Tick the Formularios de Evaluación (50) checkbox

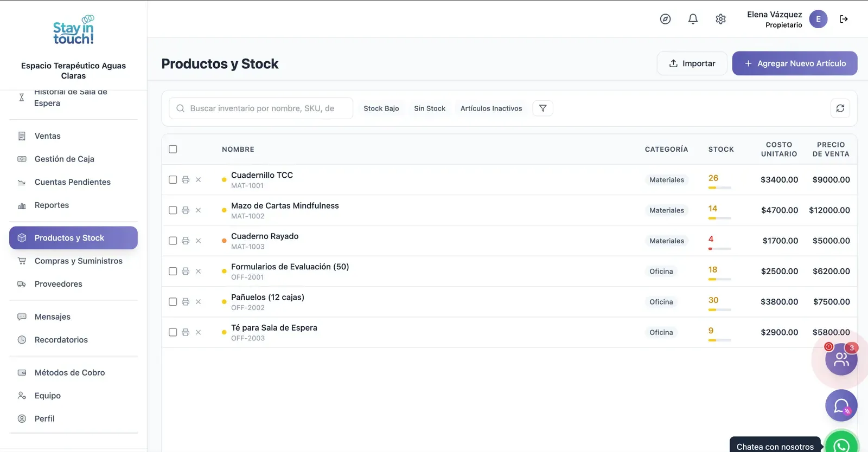click(x=173, y=272)
